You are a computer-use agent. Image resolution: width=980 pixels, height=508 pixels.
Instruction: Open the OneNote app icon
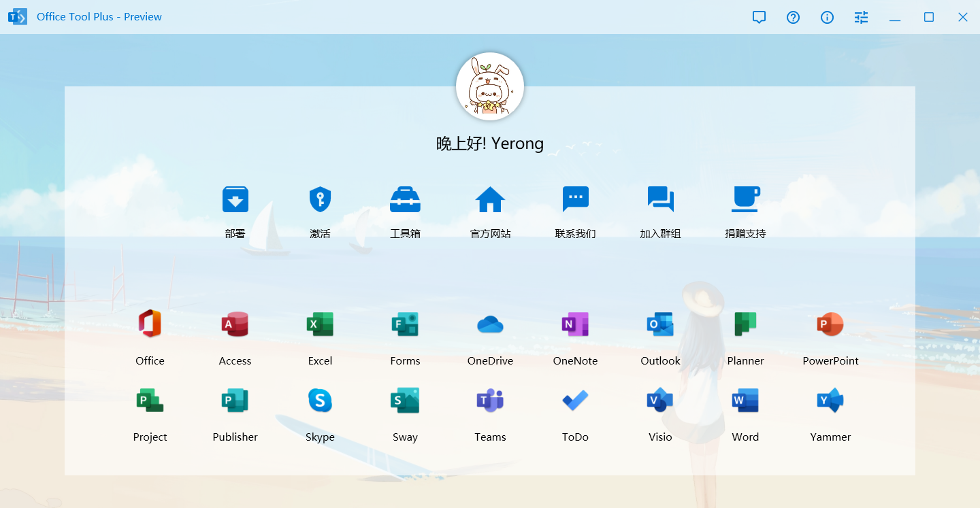575,325
